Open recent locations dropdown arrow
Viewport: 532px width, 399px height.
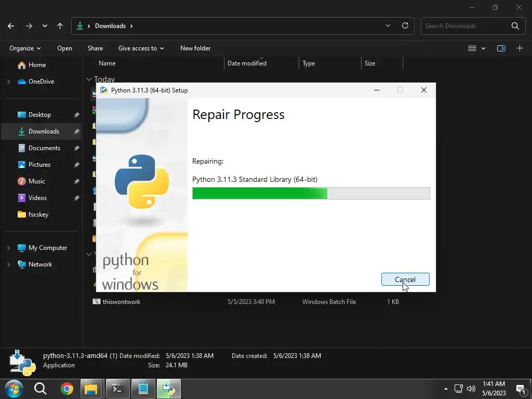pyautogui.click(x=45, y=26)
